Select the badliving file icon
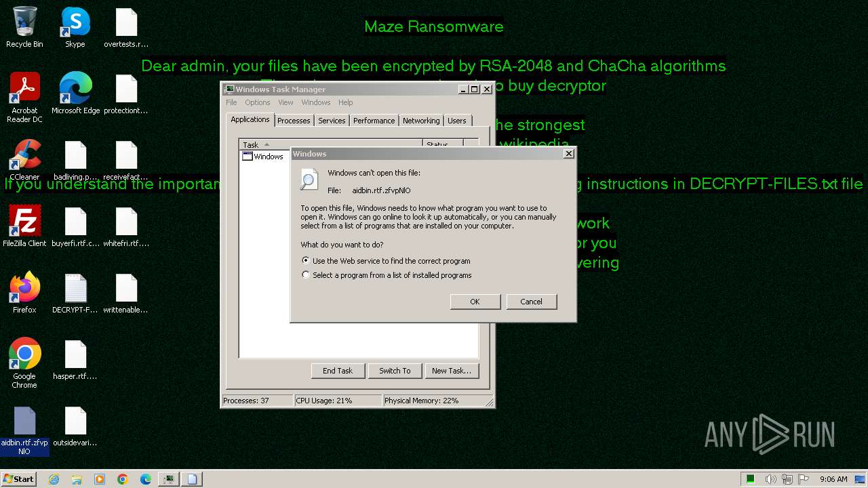 (x=75, y=160)
